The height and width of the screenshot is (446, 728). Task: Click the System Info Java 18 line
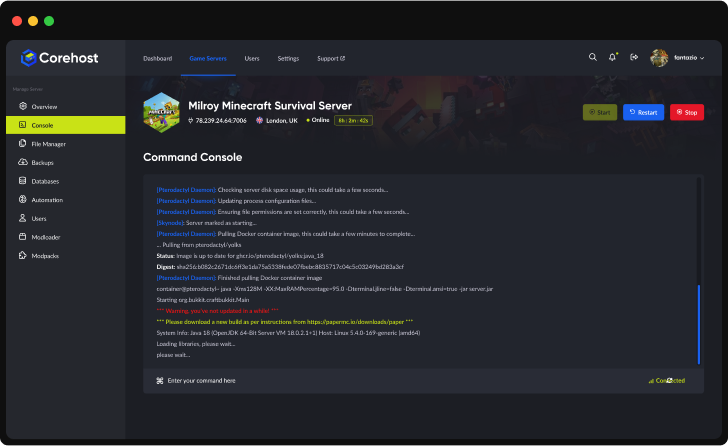[288, 333]
